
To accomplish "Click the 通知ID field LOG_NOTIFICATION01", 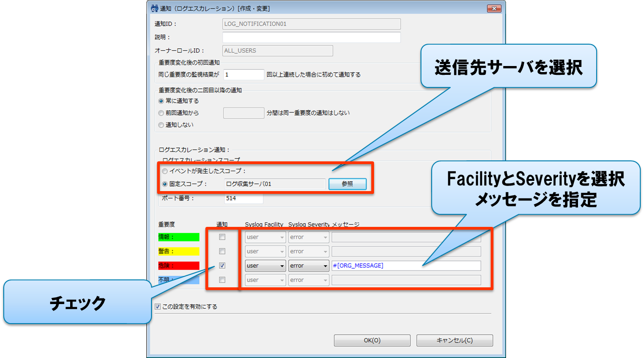I will (x=312, y=24).
